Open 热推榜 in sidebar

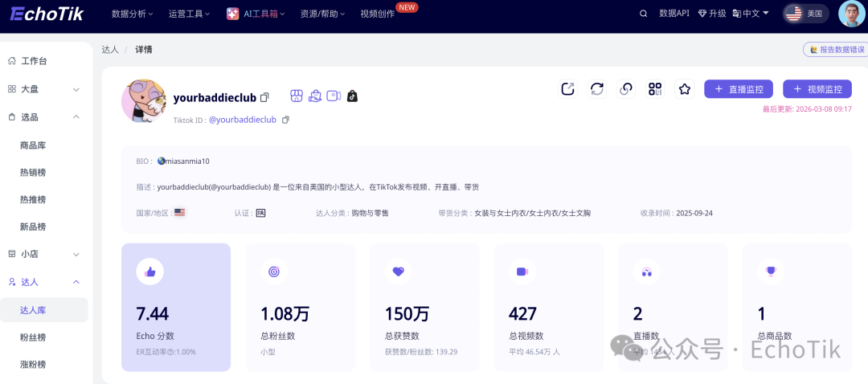33,200
